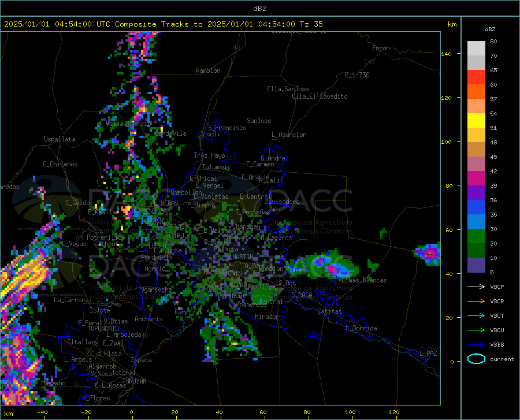Click the isolated storm cell at eastern map edge
The height and width of the screenshot is (420, 520).
pos(428,254)
